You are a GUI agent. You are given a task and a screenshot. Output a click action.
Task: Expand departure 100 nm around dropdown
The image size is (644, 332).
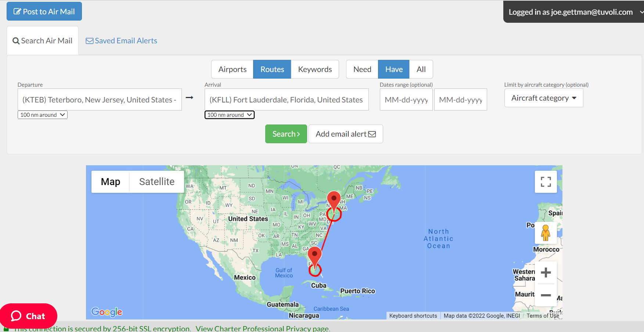click(43, 115)
